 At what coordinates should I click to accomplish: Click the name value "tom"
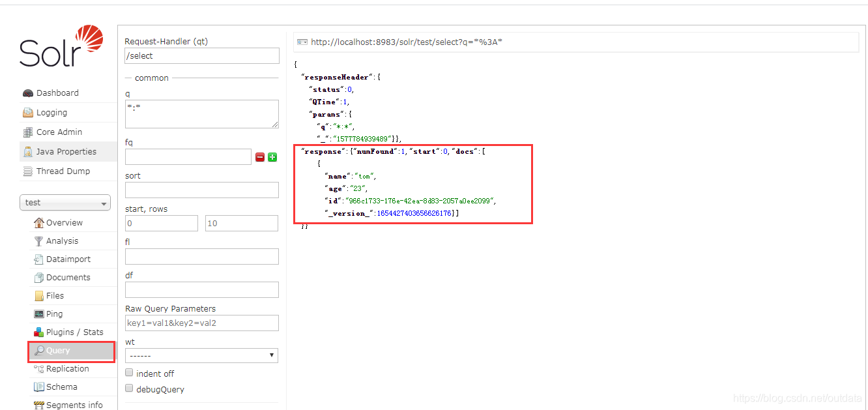(364, 176)
